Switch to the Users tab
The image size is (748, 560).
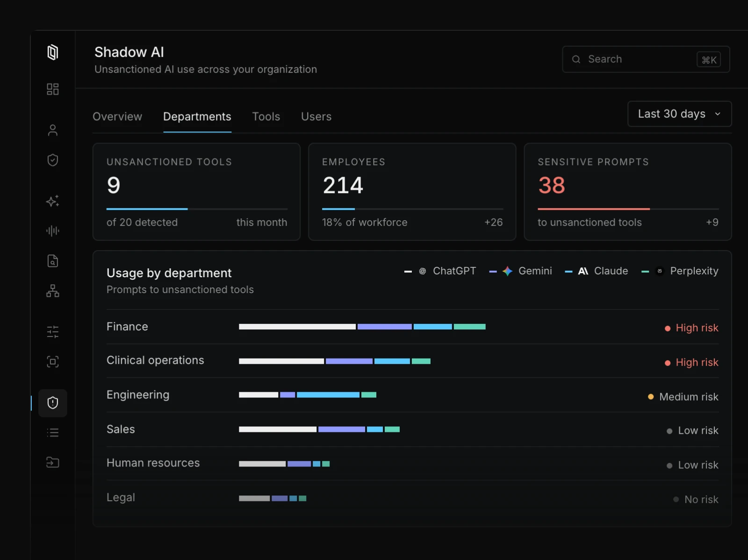(316, 116)
